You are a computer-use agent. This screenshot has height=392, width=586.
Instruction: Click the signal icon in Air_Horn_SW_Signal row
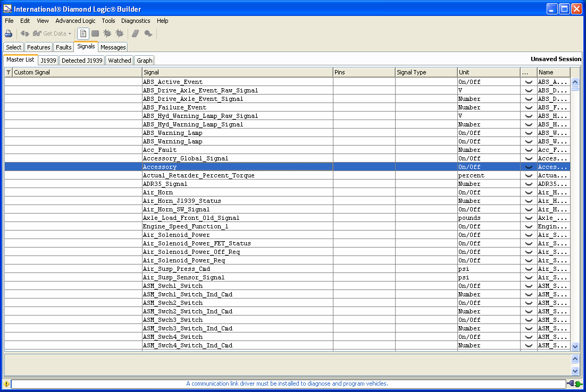529,210
